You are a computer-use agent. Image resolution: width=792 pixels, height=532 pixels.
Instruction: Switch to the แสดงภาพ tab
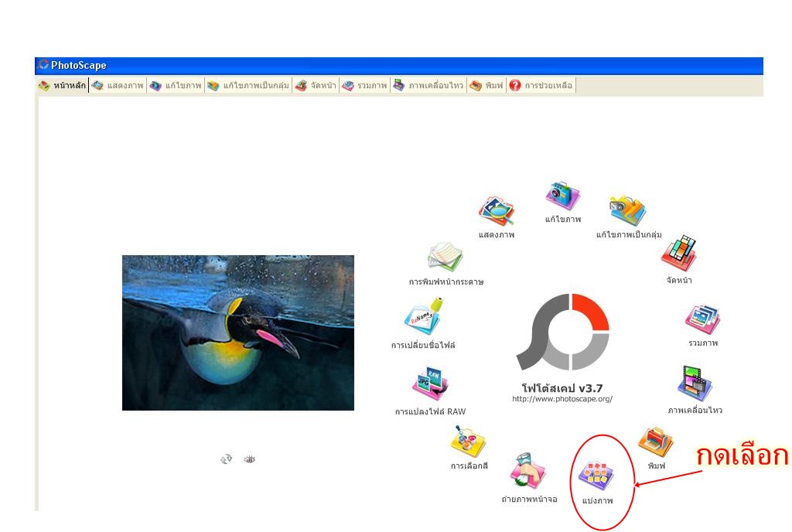(118, 85)
